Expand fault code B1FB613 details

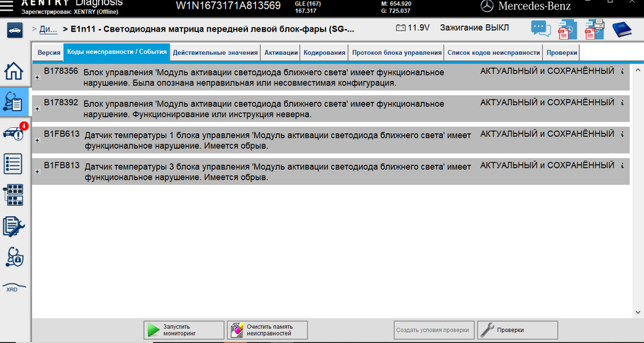(38, 141)
